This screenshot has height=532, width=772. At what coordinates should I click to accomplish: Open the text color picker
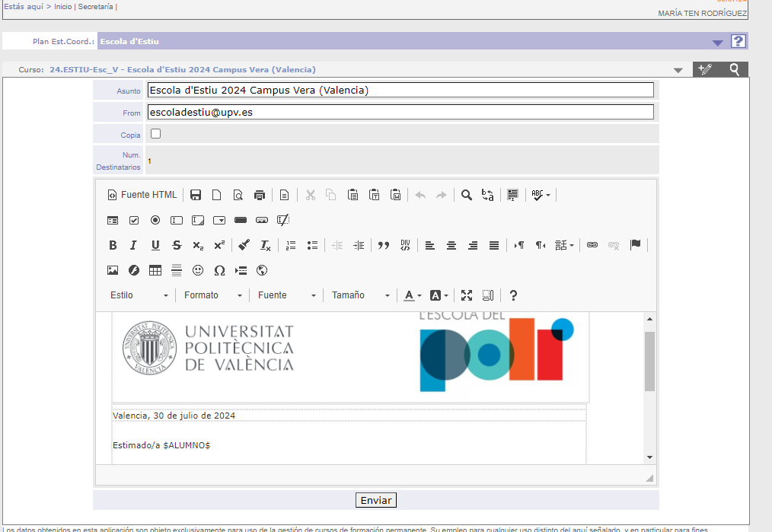tap(412, 295)
